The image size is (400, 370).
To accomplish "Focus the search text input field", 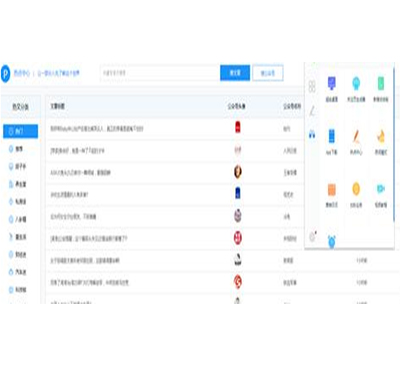I will click(160, 73).
